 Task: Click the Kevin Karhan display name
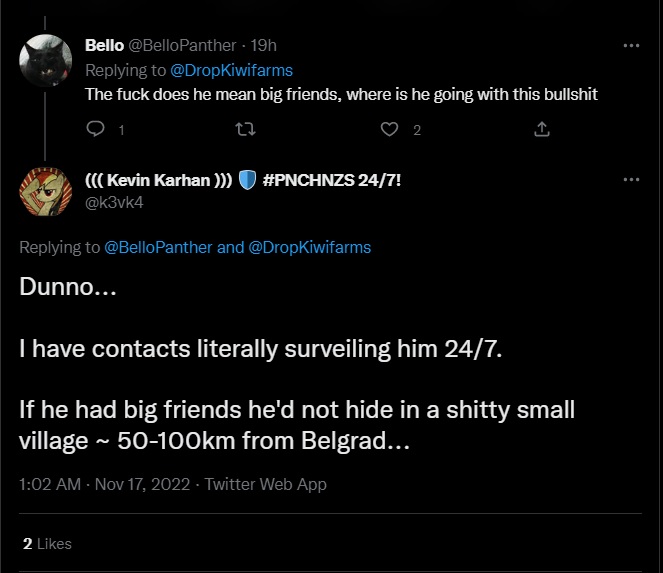[x=159, y=180]
